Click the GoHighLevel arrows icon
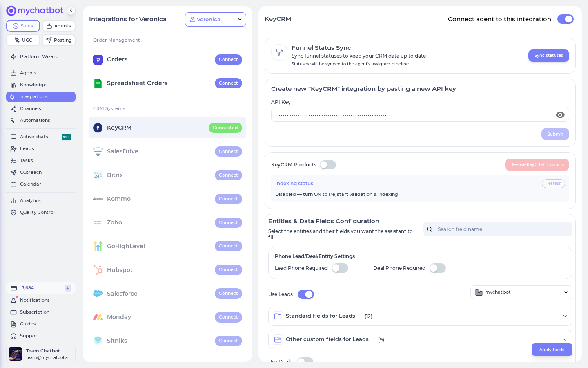 98,246
